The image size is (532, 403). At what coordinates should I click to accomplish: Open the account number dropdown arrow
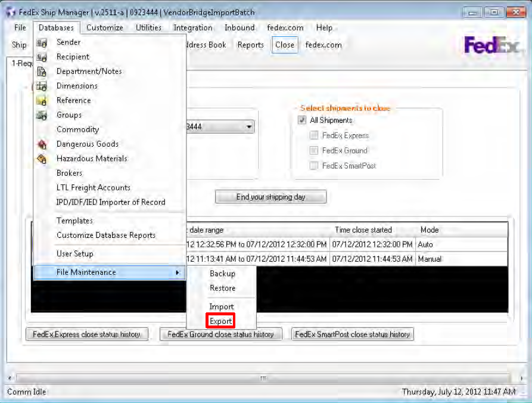249,127
